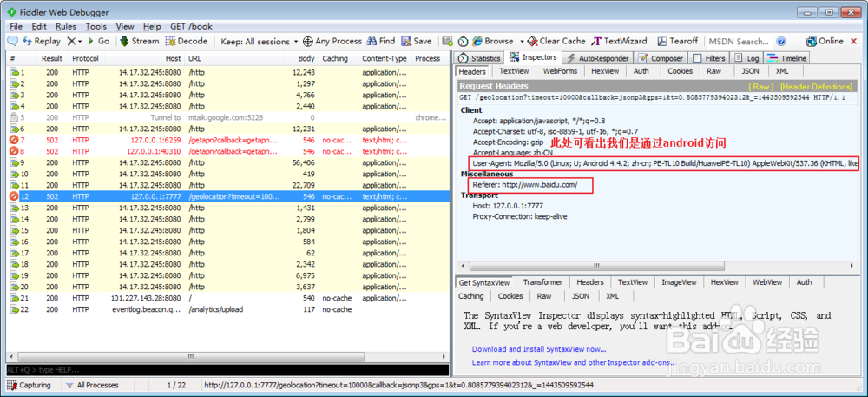868x397 pixels.
Task: Switch to the Composer tab
Action: click(x=661, y=58)
